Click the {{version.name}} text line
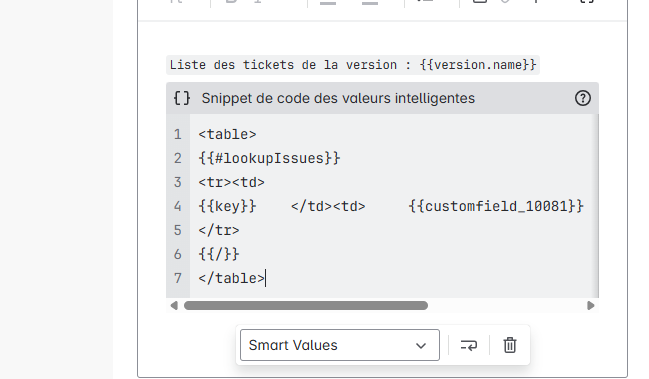The width and height of the screenshot is (649, 379). 353,65
